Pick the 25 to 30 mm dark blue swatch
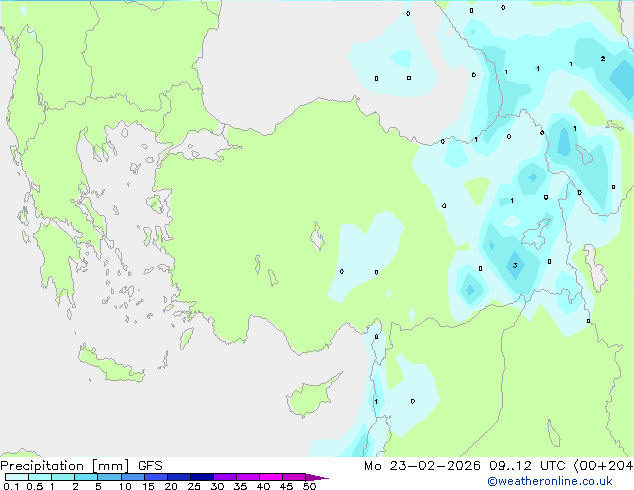Image resolution: width=634 pixels, height=490 pixels. 201,477
